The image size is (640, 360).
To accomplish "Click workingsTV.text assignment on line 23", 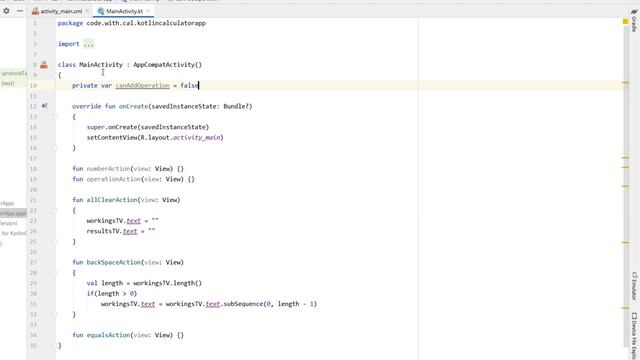I will tap(122, 221).
